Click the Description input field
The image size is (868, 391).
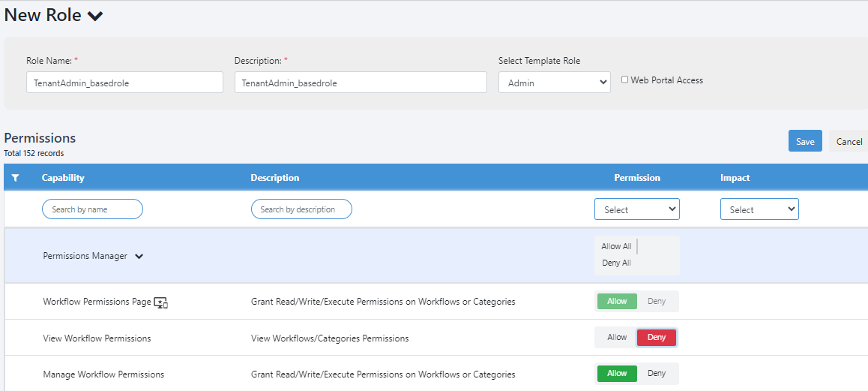point(361,82)
